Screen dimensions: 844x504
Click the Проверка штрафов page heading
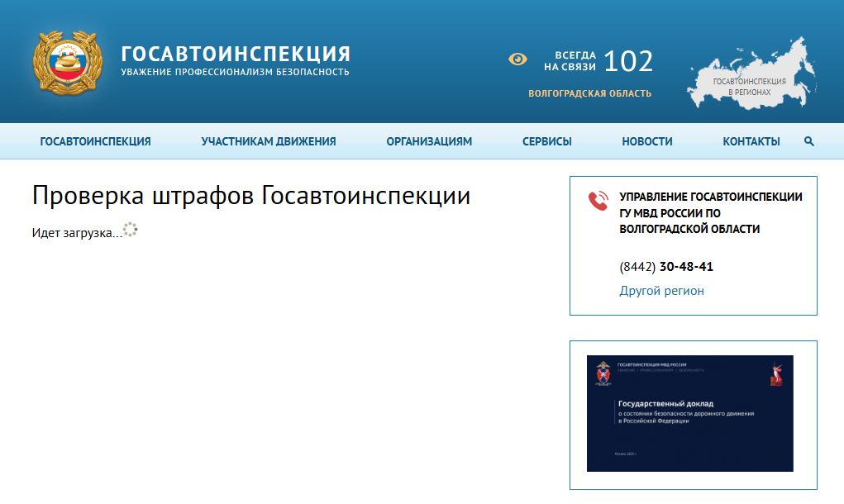250,196
